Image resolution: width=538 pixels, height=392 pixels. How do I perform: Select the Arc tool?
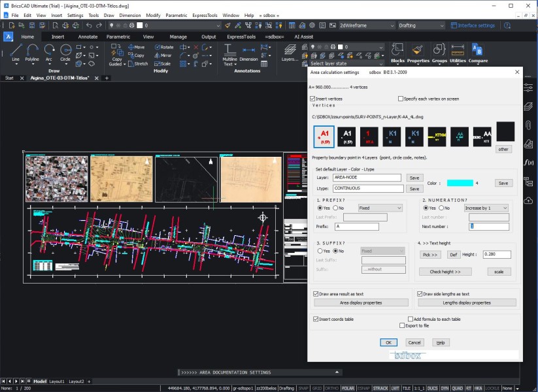click(x=49, y=52)
